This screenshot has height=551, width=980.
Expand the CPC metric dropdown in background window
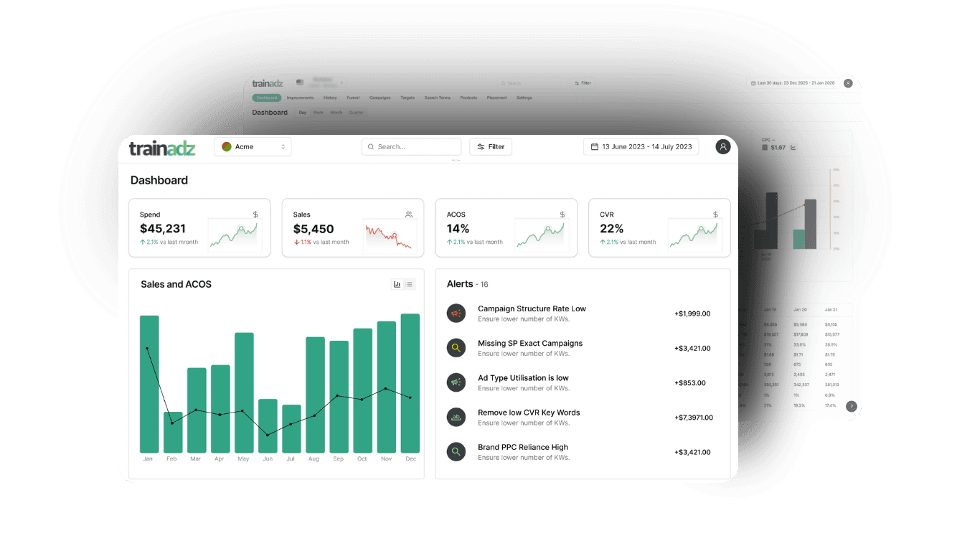click(768, 140)
